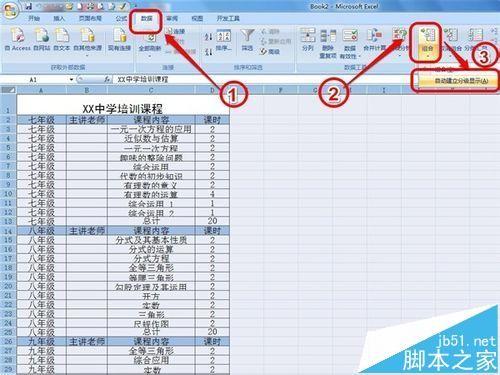Click cell 尺规作图
Screen dimensions: 500x375
click(151, 323)
